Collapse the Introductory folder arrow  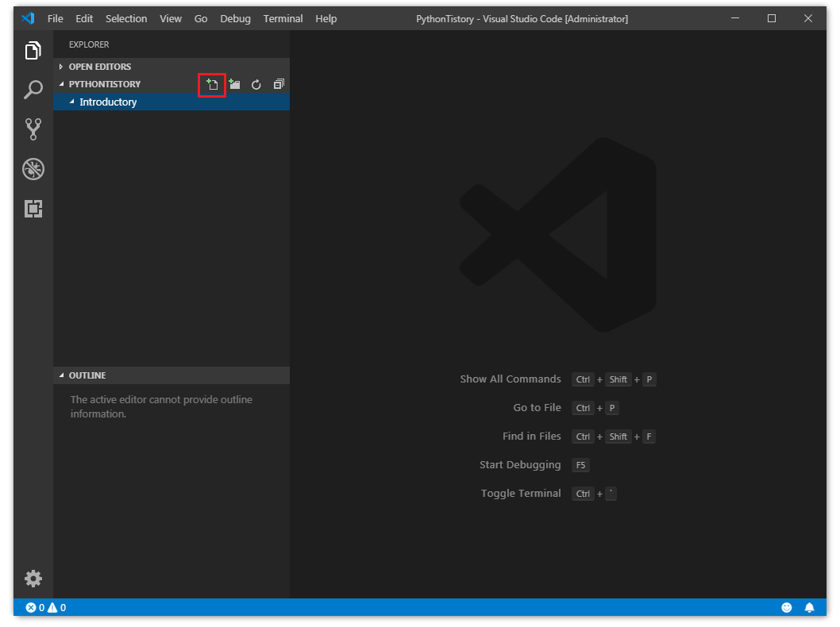(71, 102)
